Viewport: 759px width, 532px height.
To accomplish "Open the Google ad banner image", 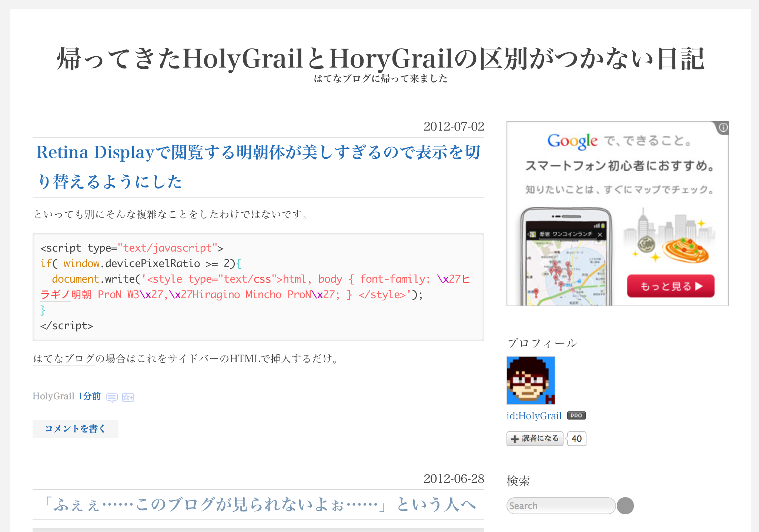I will [617, 214].
